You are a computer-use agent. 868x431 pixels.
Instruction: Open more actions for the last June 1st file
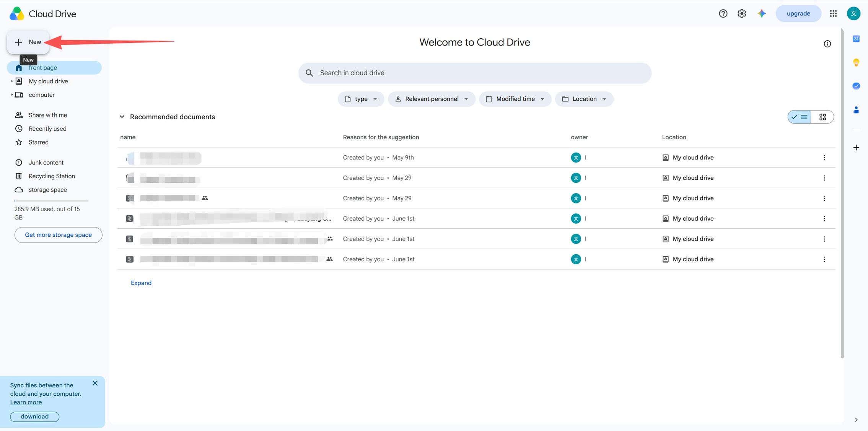click(x=824, y=259)
